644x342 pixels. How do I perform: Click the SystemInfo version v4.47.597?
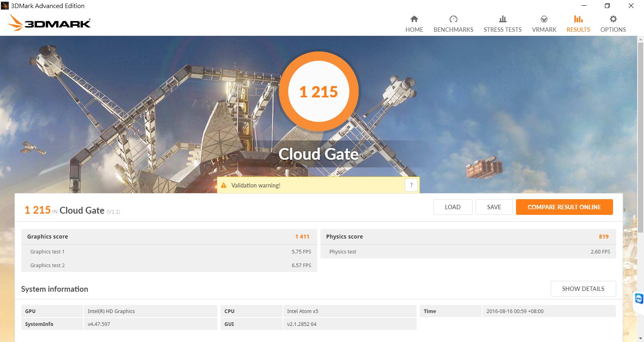coord(99,324)
